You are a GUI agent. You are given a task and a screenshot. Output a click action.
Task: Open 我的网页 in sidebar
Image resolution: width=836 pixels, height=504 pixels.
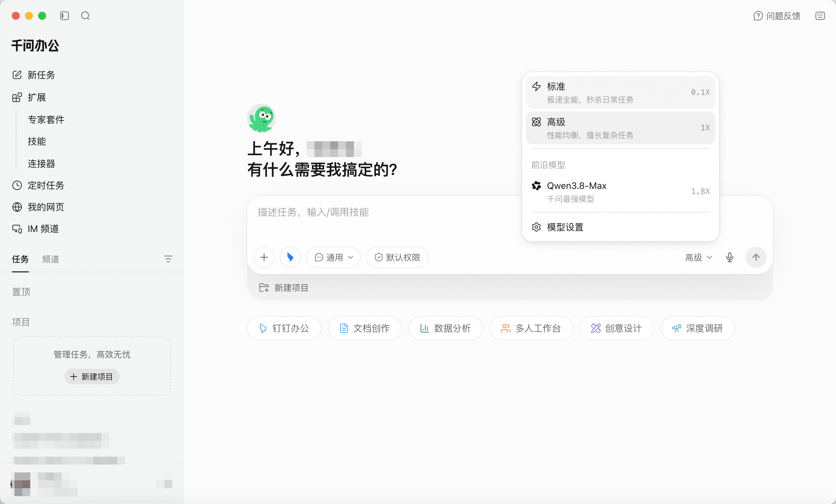pos(38,207)
